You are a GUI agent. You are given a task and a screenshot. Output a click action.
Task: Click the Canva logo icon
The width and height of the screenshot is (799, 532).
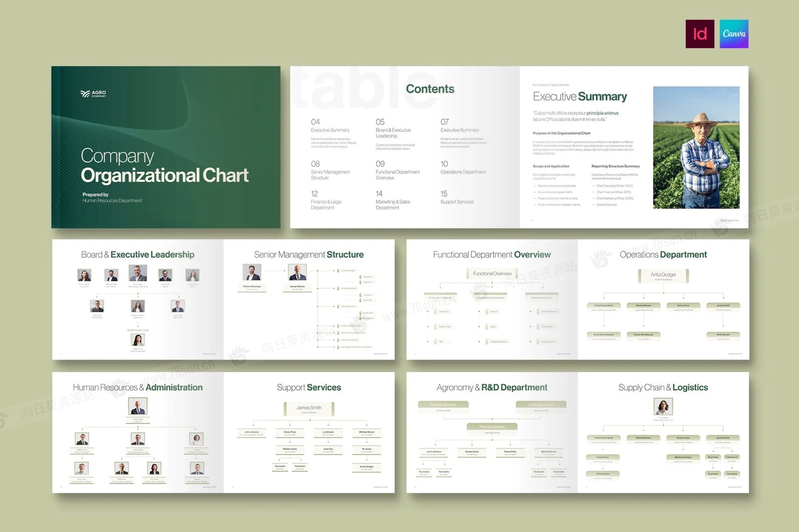734,34
